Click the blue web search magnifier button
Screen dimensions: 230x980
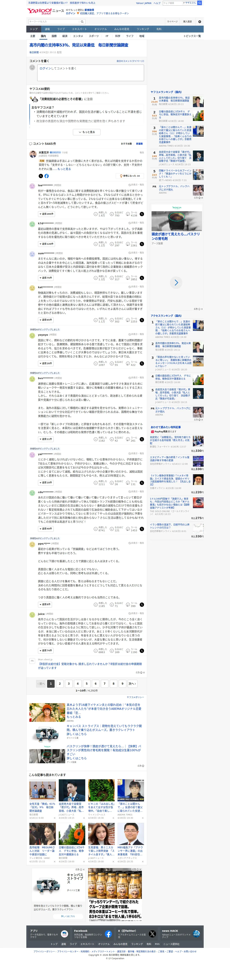200,3
